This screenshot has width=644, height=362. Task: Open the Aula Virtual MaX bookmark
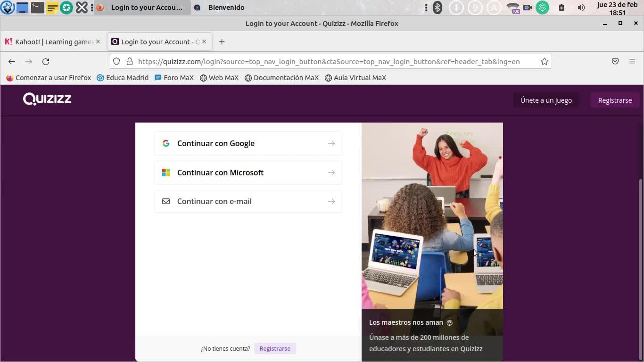(355, 78)
